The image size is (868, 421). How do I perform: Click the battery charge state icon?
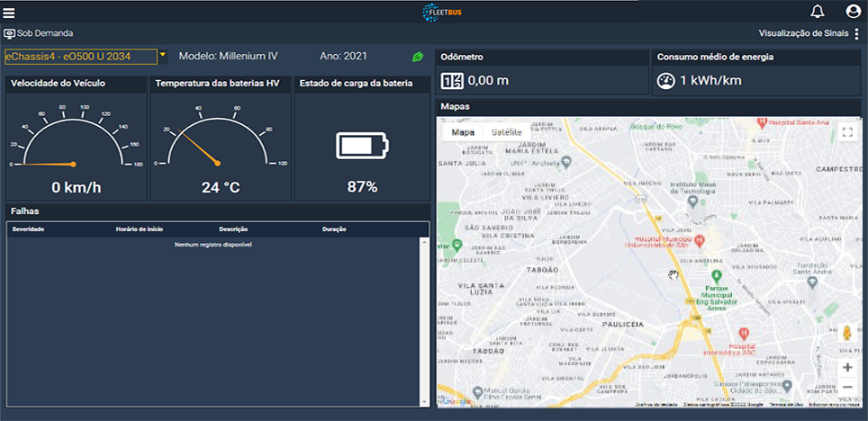(363, 145)
